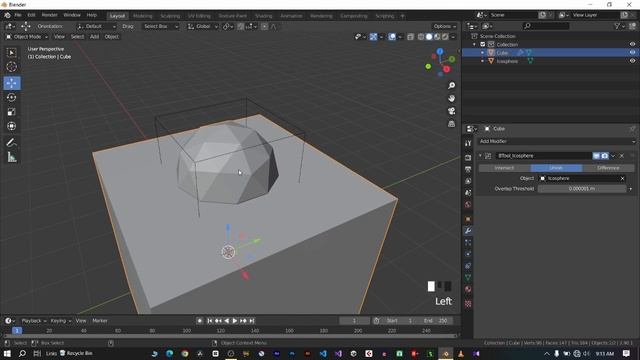Activate the Scale tool
The width and height of the screenshot is (640, 360).
click(11, 111)
